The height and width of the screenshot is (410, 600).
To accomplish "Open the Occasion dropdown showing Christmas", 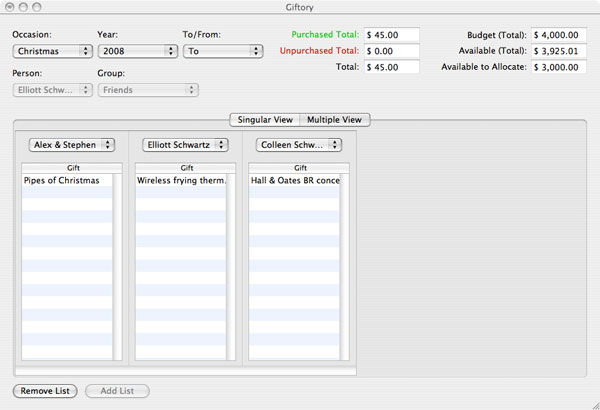I will click(52, 51).
